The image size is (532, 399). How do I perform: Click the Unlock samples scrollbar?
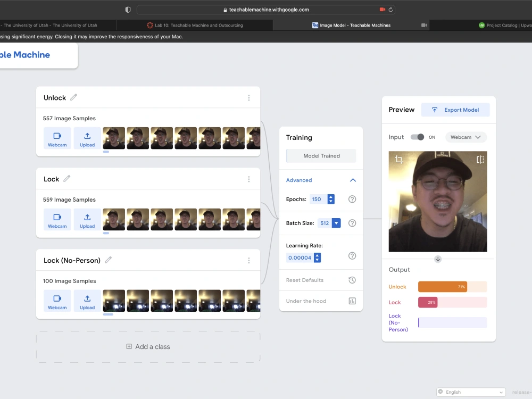106,152
